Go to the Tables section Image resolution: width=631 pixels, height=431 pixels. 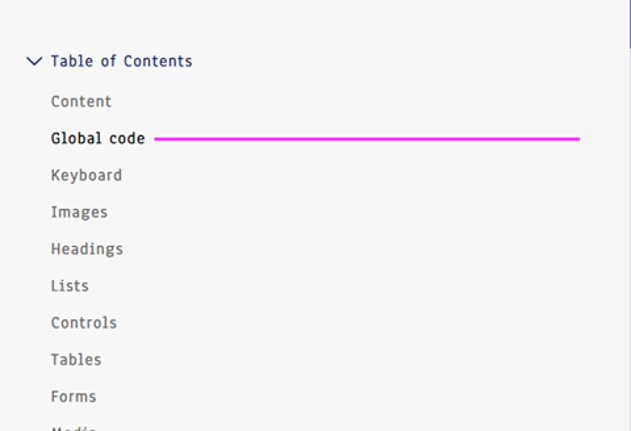[x=76, y=360]
